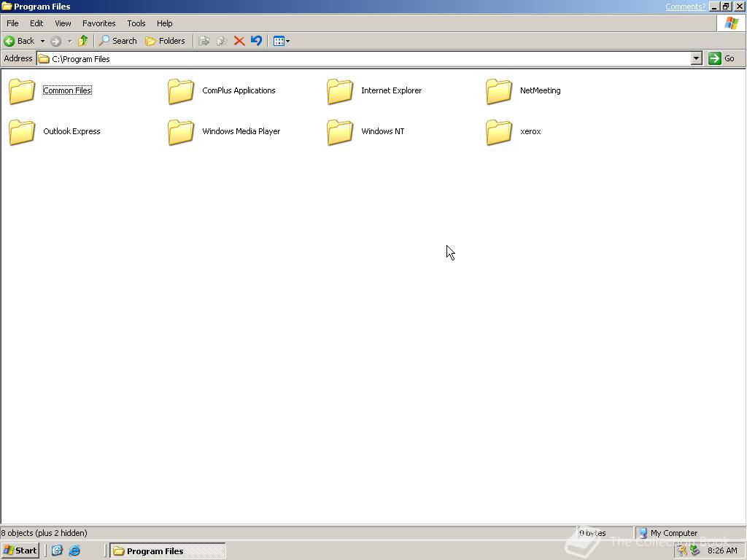Minimize the Program Files window
Screen dimensions: 747x560
(x=714, y=7)
